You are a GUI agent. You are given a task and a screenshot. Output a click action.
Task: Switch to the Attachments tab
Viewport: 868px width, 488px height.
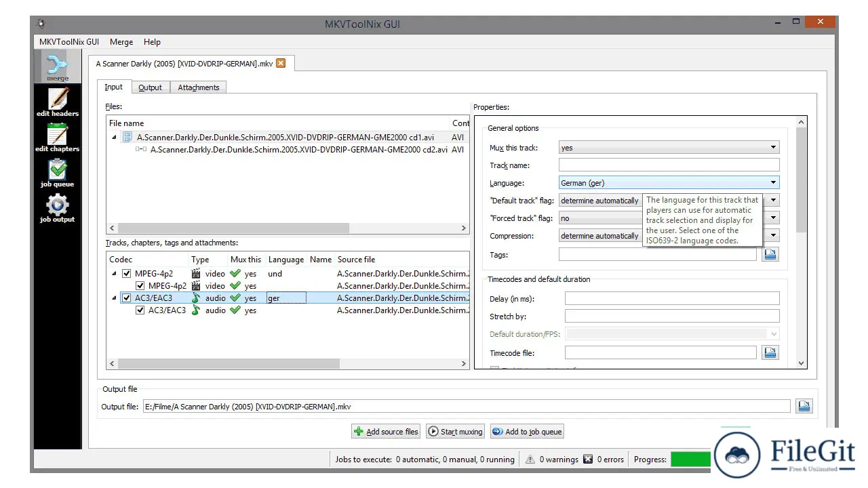(x=198, y=87)
